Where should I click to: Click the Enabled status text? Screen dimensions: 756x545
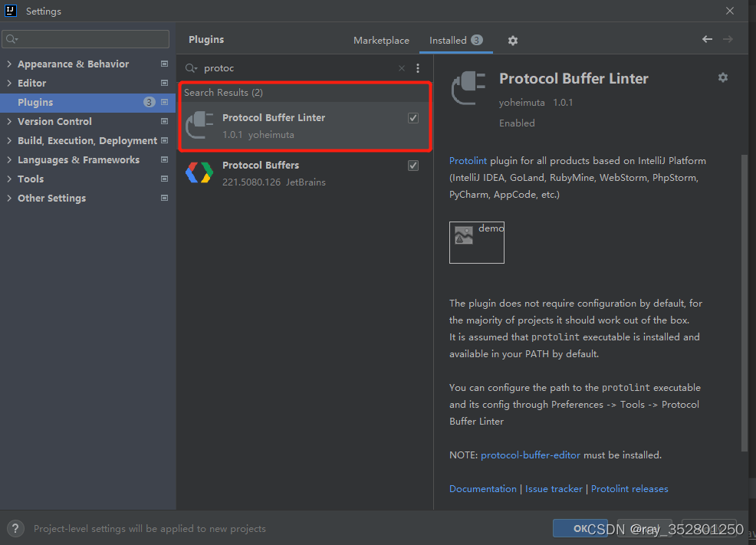[x=517, y=123]
